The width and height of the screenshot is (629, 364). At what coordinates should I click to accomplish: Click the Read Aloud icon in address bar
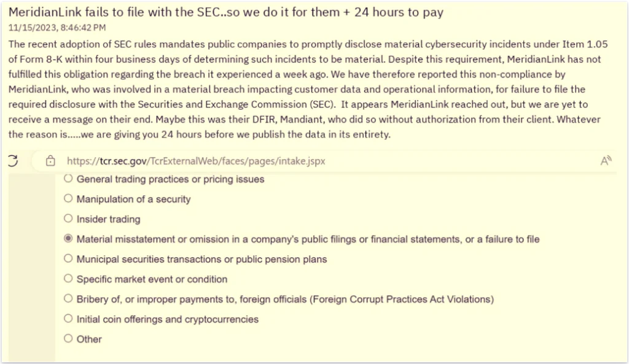pyautogui.click(x=605, y=161)
